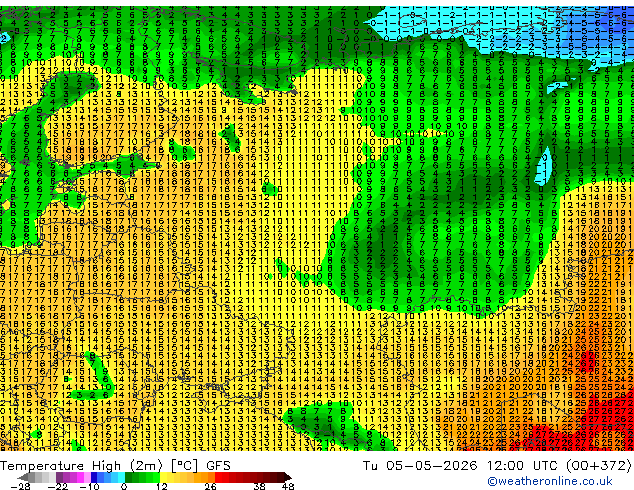Click the grey swatch in the temperature legend
Viewport: 634px width, 490px height.
pyautogui.click(x=32, y=477)
